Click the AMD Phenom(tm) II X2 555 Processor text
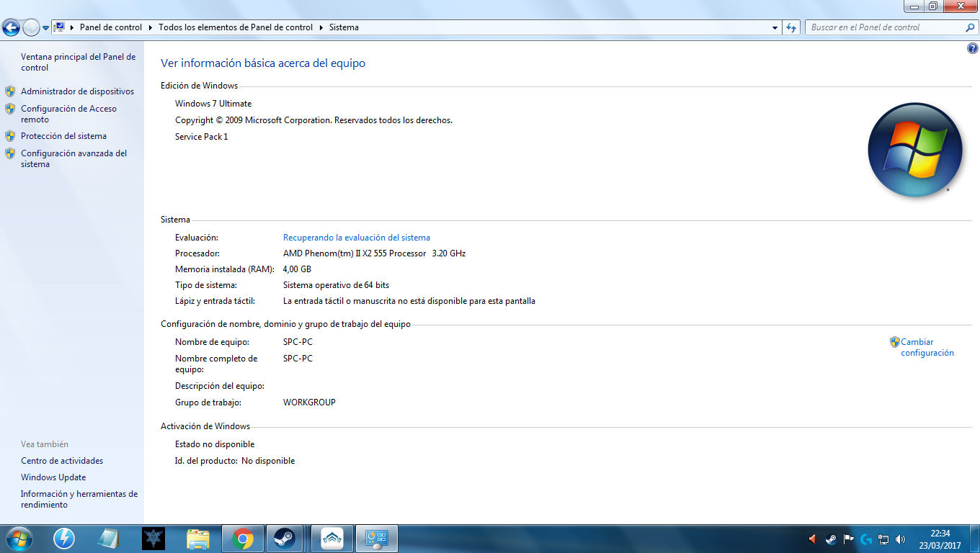The image size is (980, 553). [x=355, y=253]
